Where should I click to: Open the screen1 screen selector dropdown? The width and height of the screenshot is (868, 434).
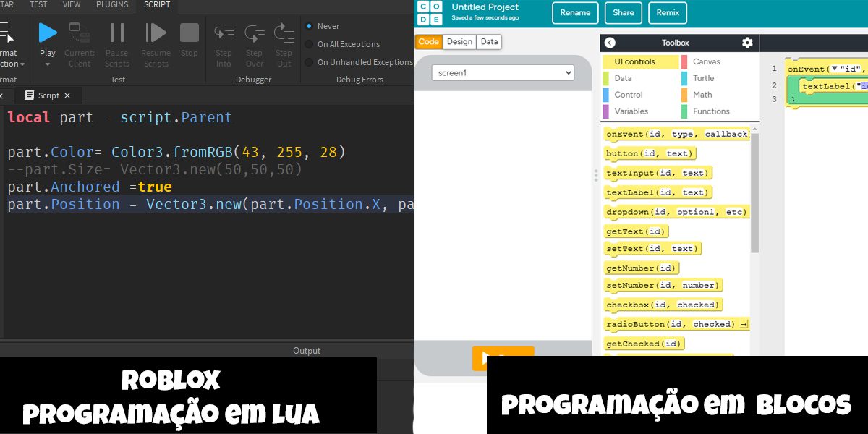[x=503, y=73]
